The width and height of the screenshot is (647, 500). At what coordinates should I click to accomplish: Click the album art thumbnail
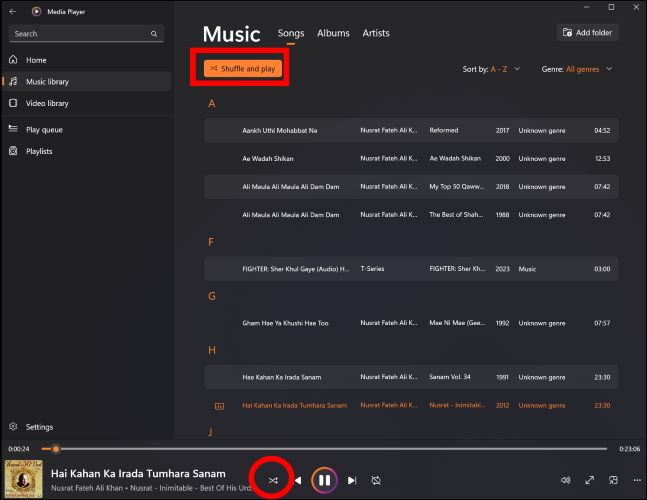point(24,479)
